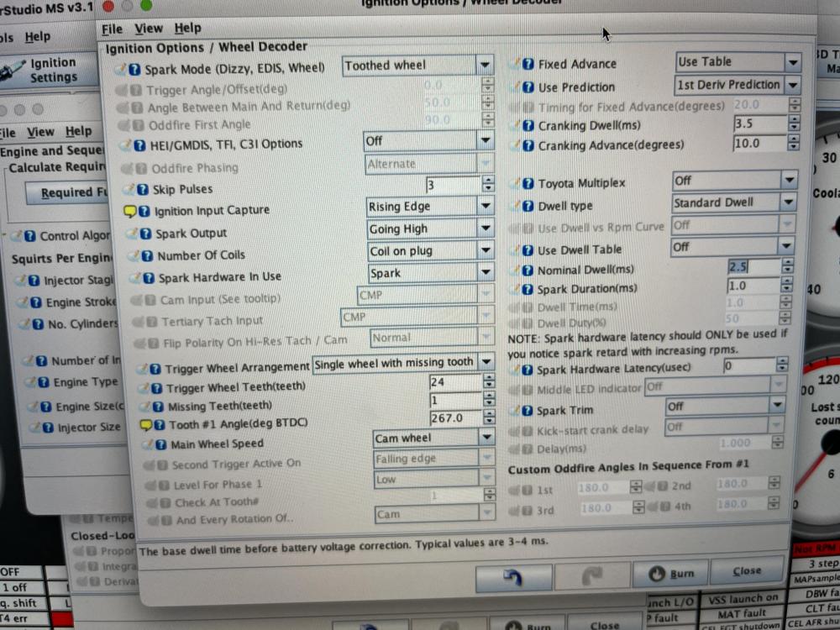Open File menu in Ignition Options window
This screenshot has height=630, width=840.
[112, 29]
